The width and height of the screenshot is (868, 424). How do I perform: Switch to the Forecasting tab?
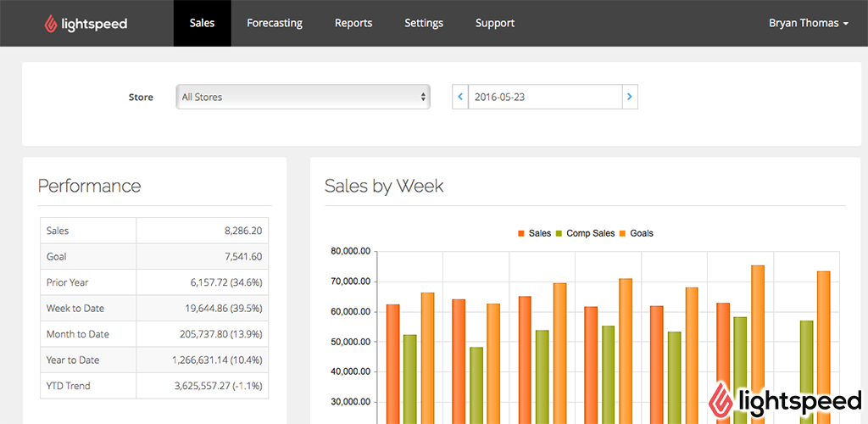275,23
